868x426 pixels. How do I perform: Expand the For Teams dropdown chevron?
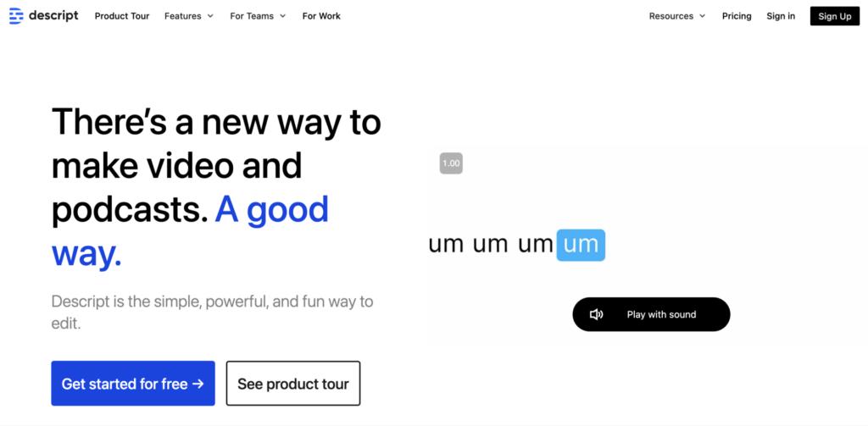tap(283, 16)
